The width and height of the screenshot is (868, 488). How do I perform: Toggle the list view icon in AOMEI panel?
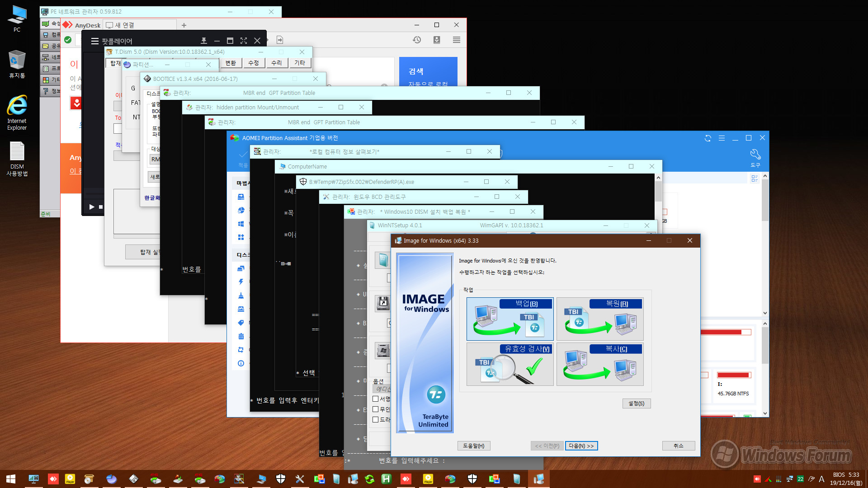755,178
